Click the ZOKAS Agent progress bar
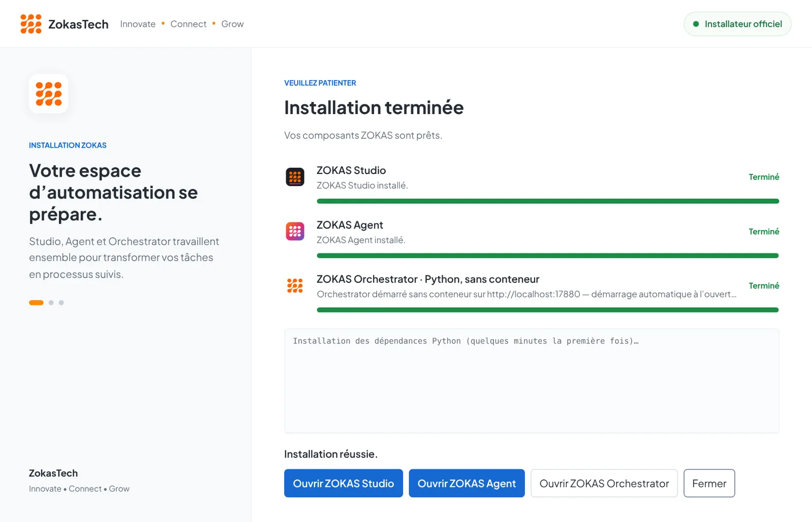 pyautogui.click(x=548, y=256)
